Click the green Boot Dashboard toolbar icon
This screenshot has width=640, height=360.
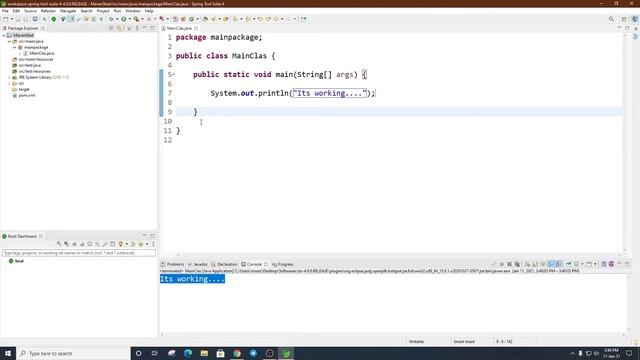(x=53, y=19)
